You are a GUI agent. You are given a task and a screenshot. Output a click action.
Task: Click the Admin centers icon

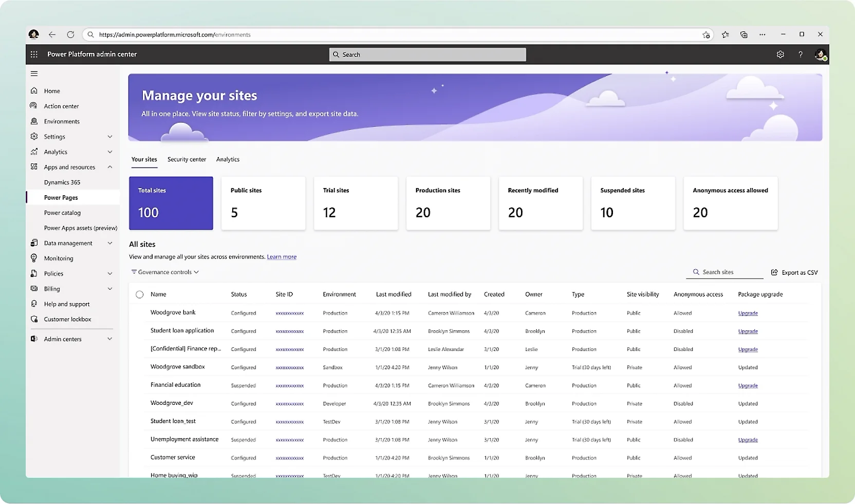pos(34,339)
